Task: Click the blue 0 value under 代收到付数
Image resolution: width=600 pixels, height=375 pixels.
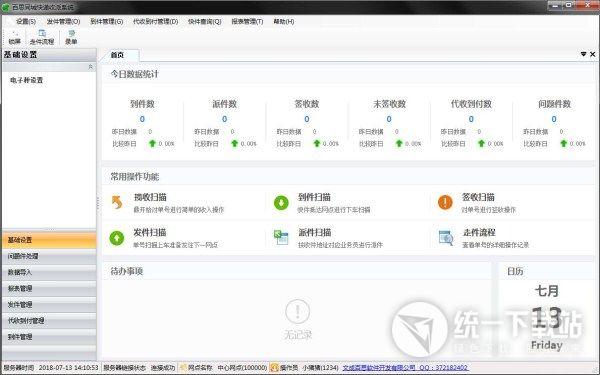Action: (471, 119)
